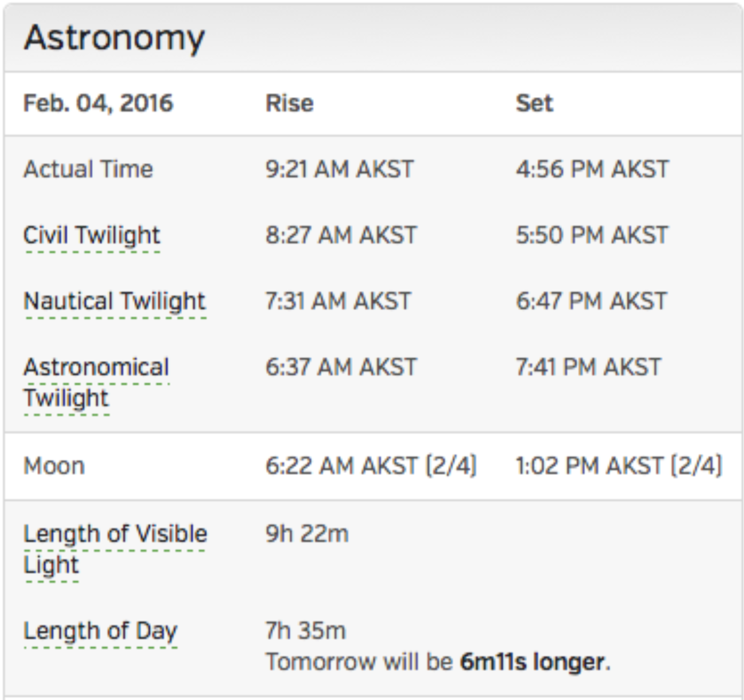Click astronomical twilight rise 6:37 AM AKST
The image size is (744, 700).
pyautogui.click(x=341, y=367)
